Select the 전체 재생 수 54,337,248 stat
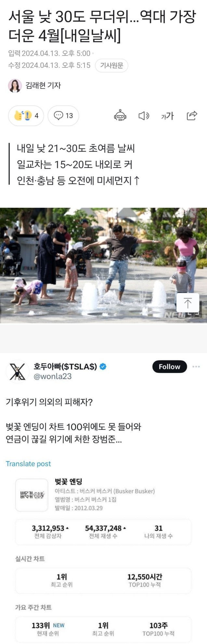The image size is (207, 644). [x=104, y=532]
